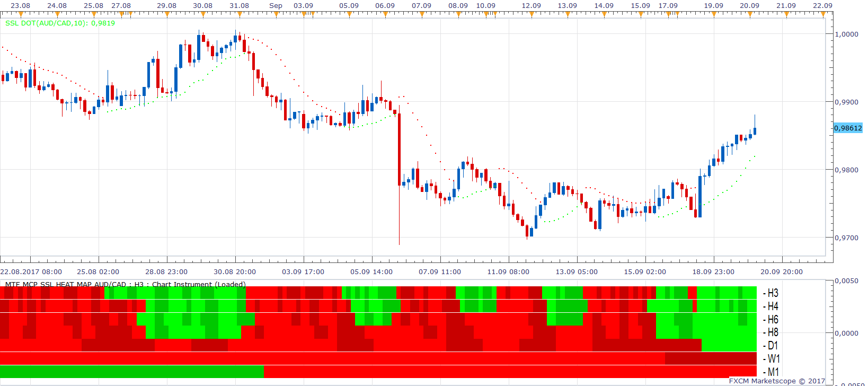Click the orange day marker under 22.09
868x386 pixels.
823,14
